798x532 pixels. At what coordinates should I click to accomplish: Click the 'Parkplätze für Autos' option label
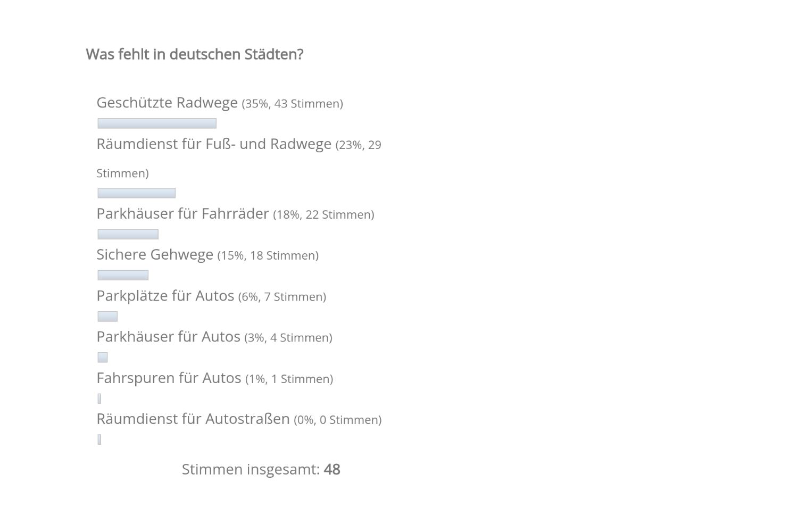(x=165, y=295)
